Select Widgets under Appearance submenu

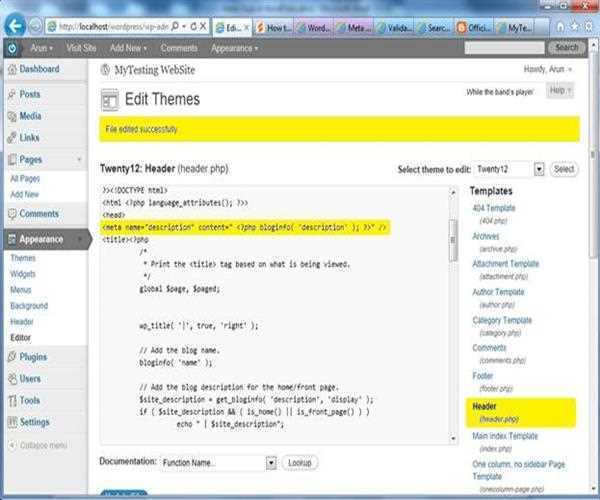pyautogui.click(x=23, y=273)
